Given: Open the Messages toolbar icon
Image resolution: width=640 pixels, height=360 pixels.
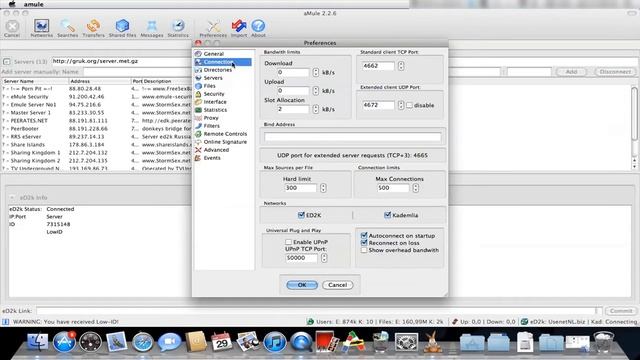Looking at the screenshot, I should click(x=152, y=28).
